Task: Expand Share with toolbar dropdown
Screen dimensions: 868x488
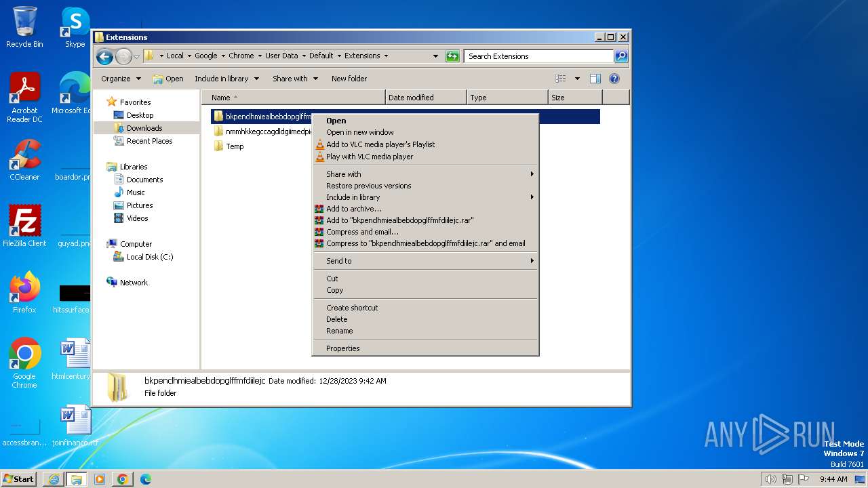Action: [295, 79]
